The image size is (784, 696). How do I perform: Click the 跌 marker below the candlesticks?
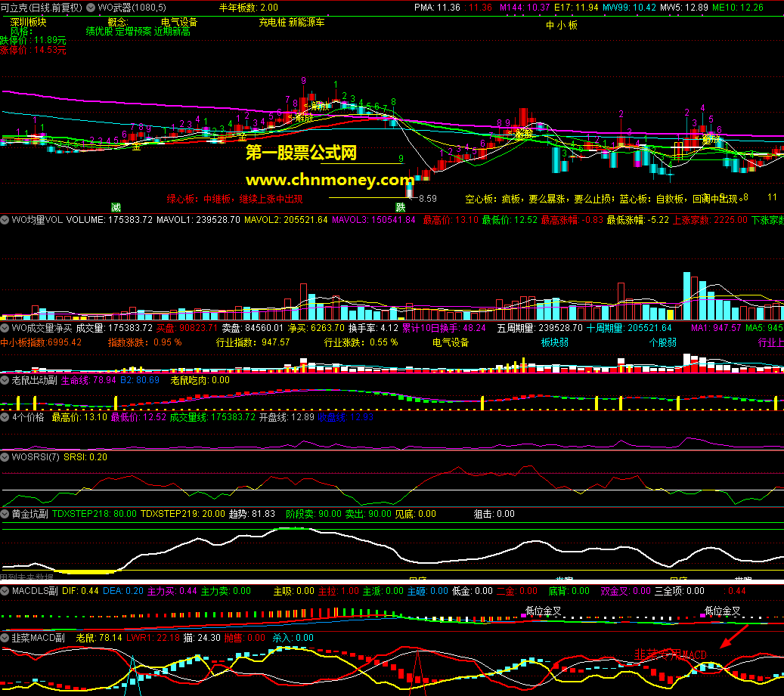pos(401,207)
